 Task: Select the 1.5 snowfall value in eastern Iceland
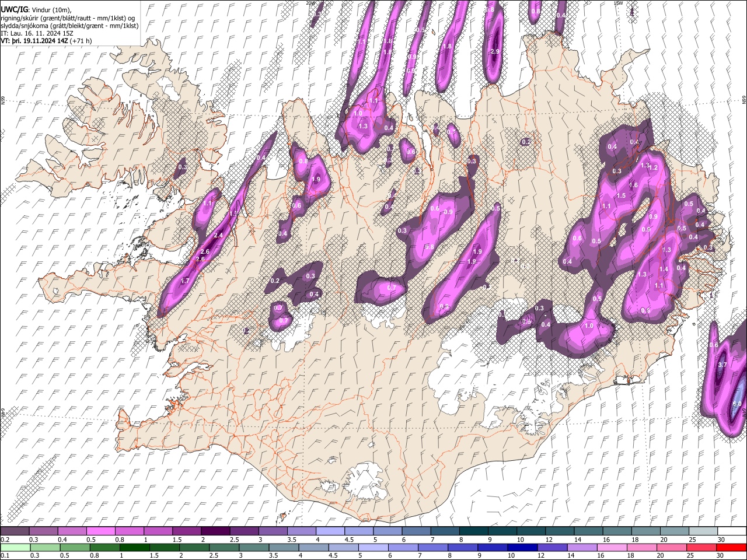coord(621,196)
